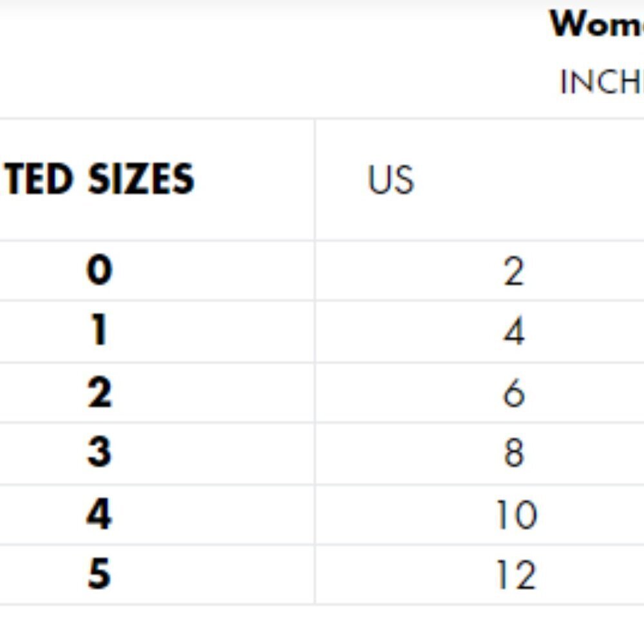Click Ted size 1 cell
This screenshot has height=644, width=644.
pyautogui.click(x=157, y=332)
